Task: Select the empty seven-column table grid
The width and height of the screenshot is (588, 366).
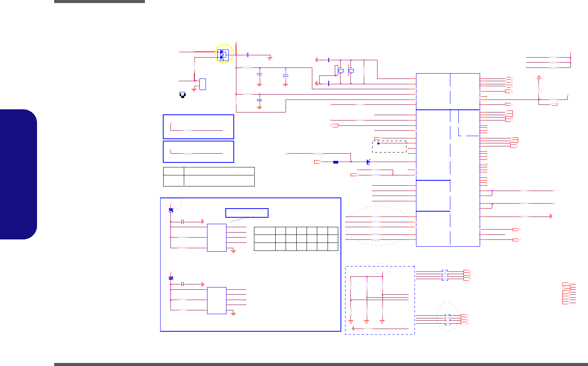Action: pos(296,239)
